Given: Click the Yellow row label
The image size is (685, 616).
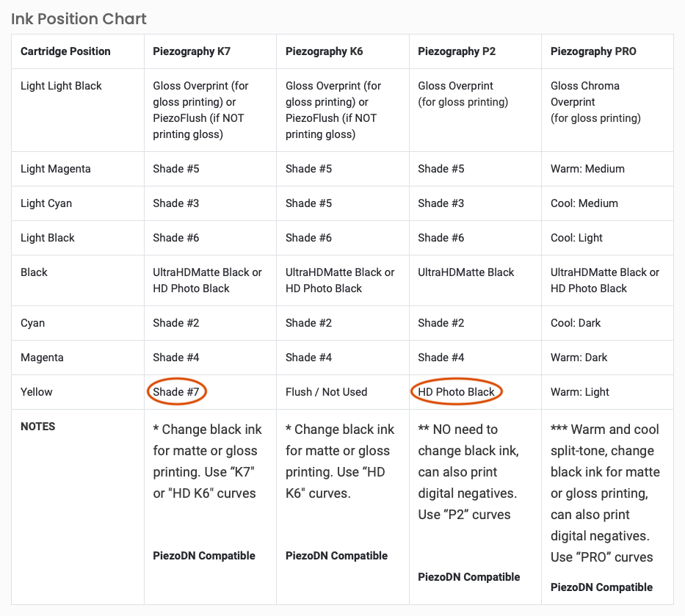Looking at the screenshot, I should pyautogui.click(x=36, y=392).
